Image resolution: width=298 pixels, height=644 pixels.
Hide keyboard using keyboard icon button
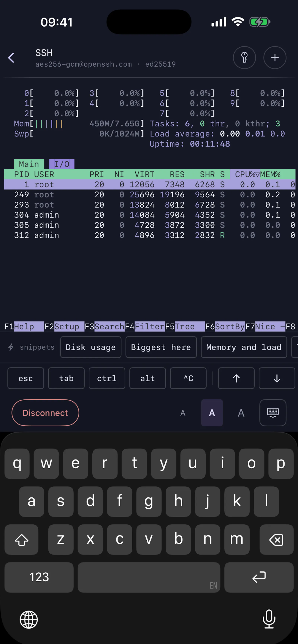coord(273,413)
